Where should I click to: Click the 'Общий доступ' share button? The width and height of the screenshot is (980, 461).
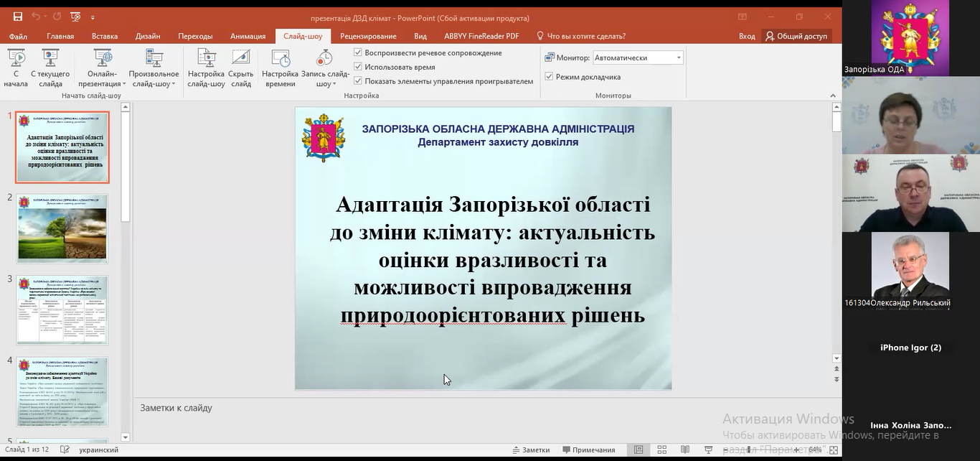(x=796, y=37)
